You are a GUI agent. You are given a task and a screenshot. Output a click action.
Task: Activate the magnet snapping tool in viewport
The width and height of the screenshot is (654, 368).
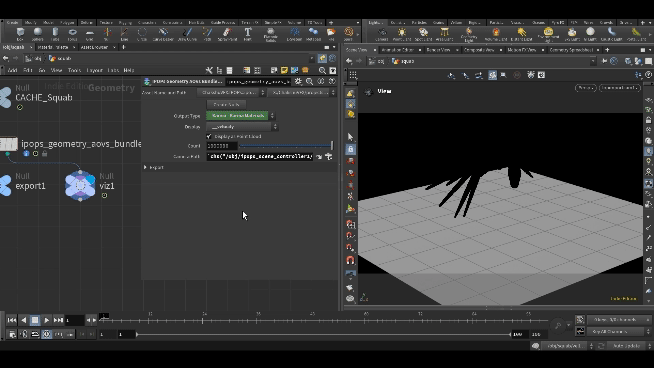[350, 260]
